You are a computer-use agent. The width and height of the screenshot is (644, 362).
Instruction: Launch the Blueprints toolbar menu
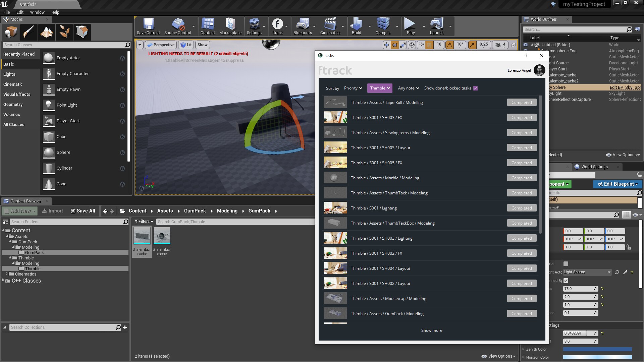coord(303,26)
